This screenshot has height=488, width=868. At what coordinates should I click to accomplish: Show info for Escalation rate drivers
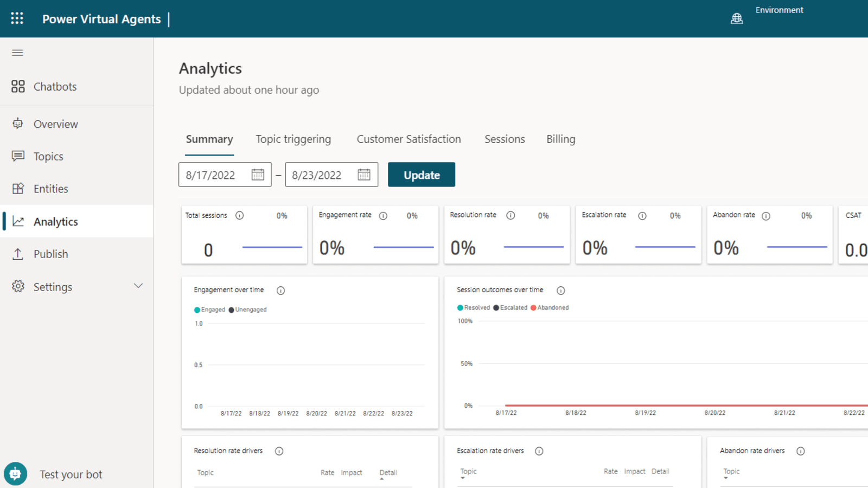click(x=539, y=451)
